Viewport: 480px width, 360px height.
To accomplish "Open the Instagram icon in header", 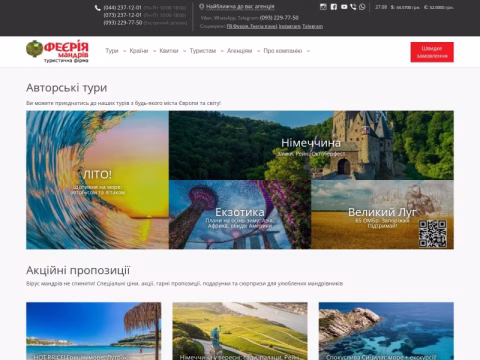I will 323,7.
